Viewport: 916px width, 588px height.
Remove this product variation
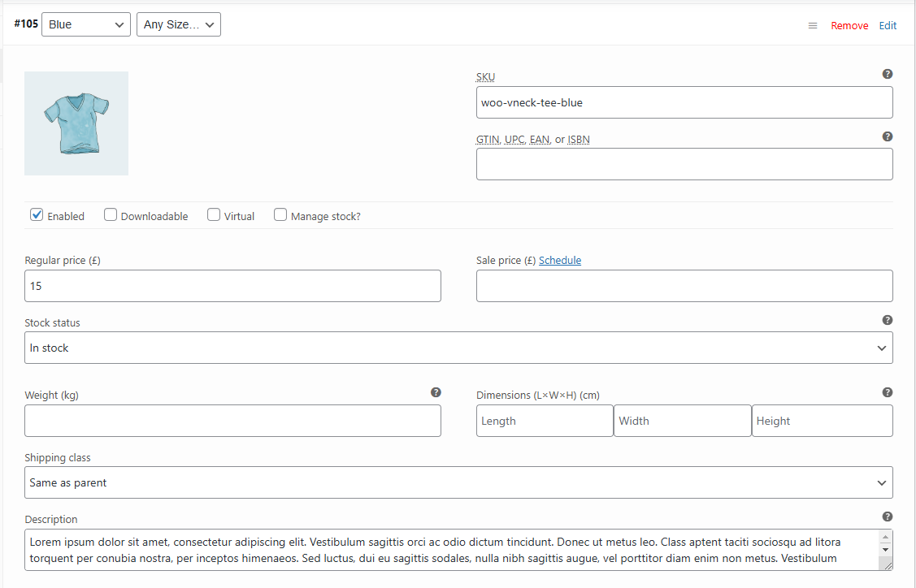[x=849, y=25]
